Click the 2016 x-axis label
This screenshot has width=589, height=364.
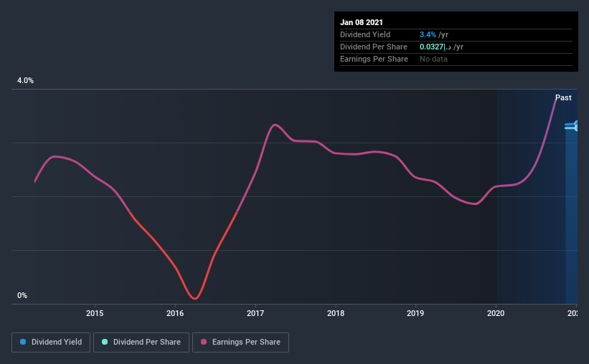[x=175, y=313]
